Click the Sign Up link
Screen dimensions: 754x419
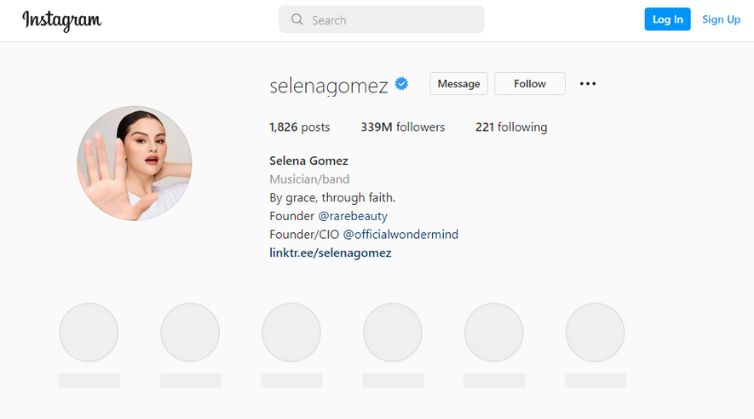721,19
